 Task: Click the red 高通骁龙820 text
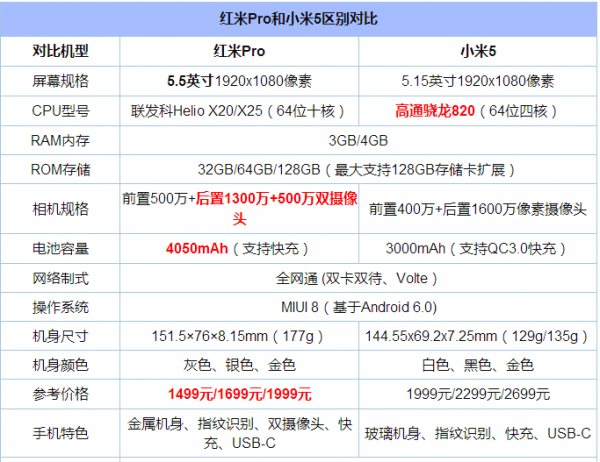click(x=432, y=108)
